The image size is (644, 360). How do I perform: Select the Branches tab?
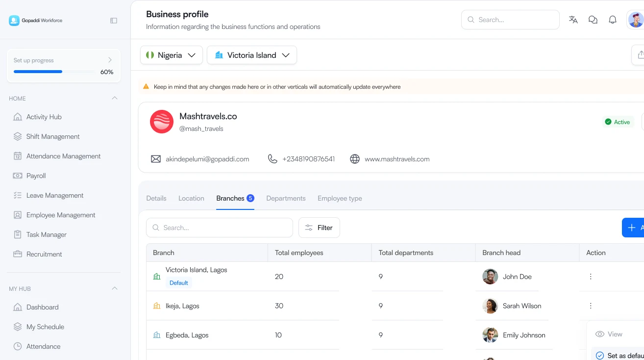coord(235,198)
